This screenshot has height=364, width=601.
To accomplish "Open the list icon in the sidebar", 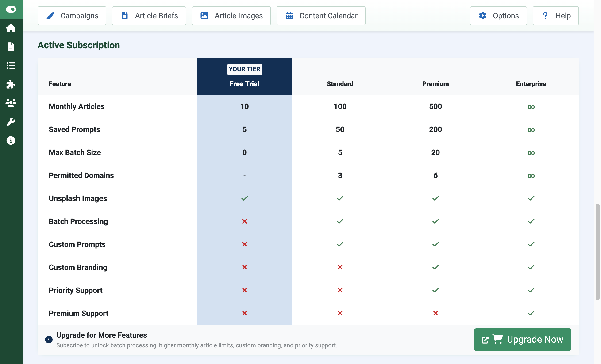I will [11, 65].
